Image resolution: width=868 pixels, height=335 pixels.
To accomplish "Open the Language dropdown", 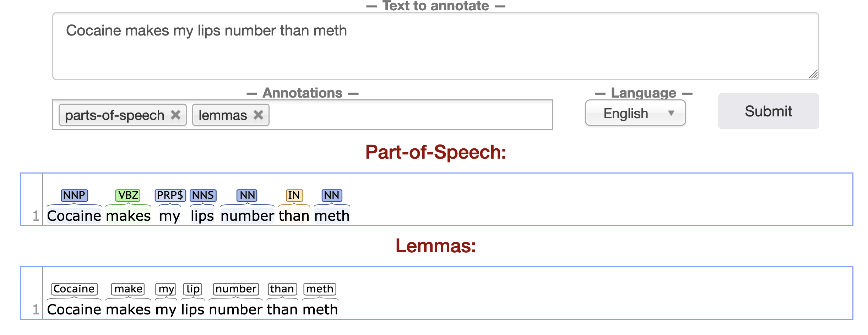I will pos(635,113).
